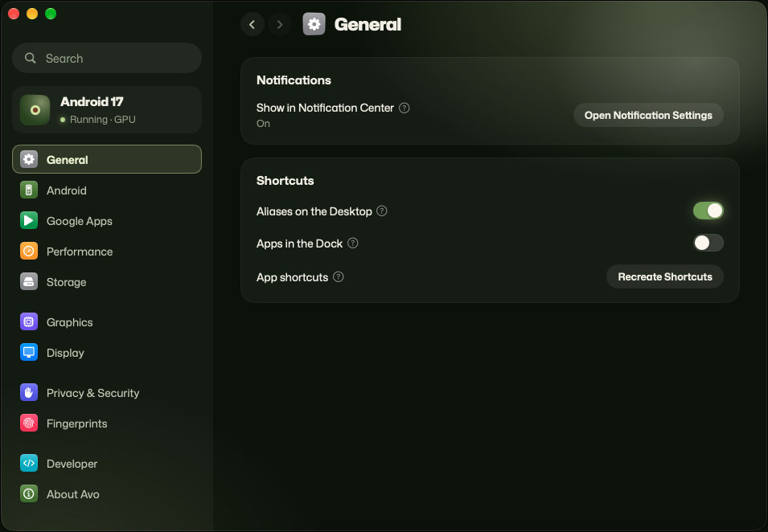
Task: Click the About Avo info icon
Action: pos(29,493)
